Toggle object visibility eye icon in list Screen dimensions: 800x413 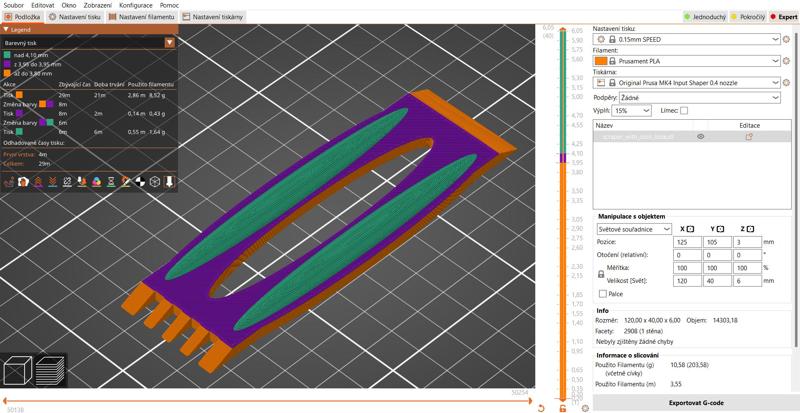701,136
